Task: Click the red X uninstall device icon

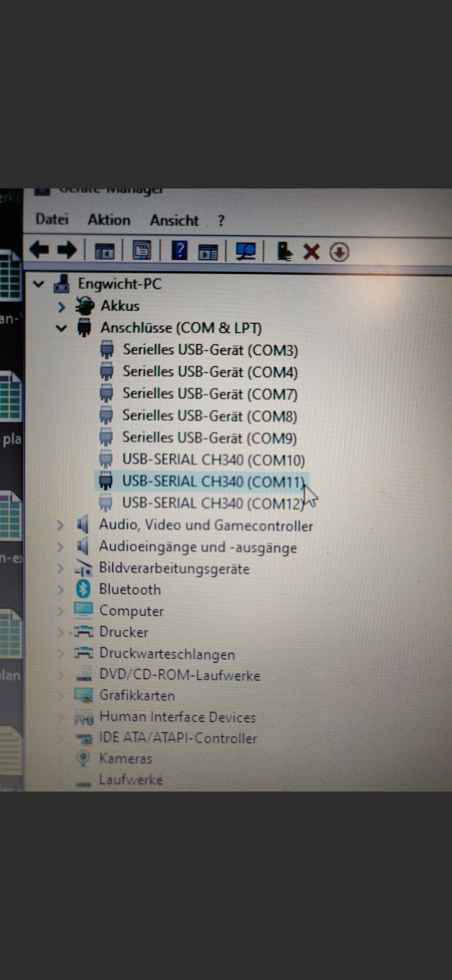Action: (x=311, y=252)
